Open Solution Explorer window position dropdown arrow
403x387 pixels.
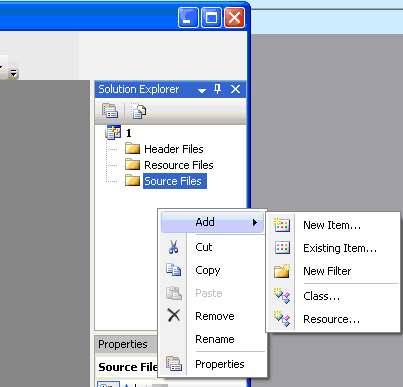point(202,90)
